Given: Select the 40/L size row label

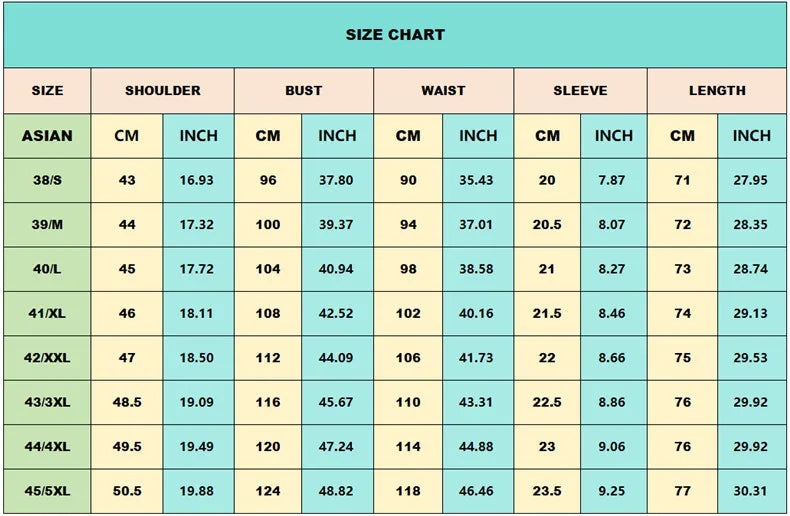Looking at the screenshot, I should [47, 269].
